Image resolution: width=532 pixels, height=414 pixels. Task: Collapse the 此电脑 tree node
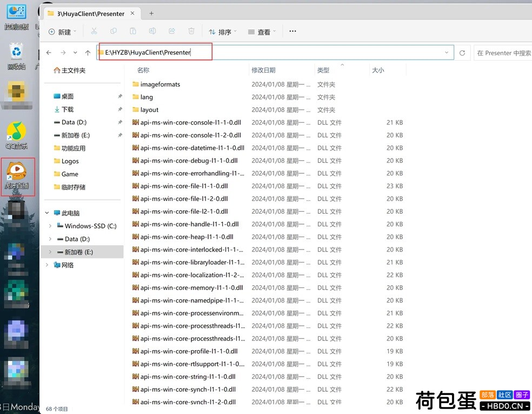(x=47, y=213)
